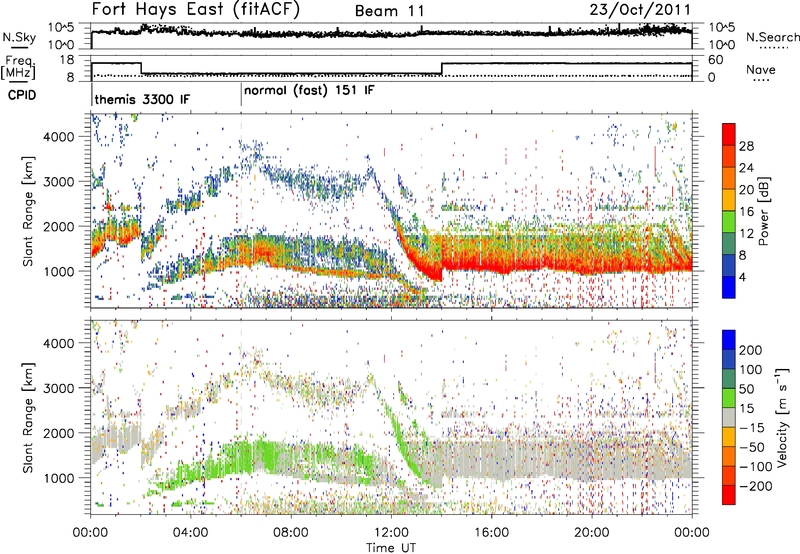Click the '2000' tick of the velocity panel
Viewport: 800px width, 554px height.
click(59, 433)
